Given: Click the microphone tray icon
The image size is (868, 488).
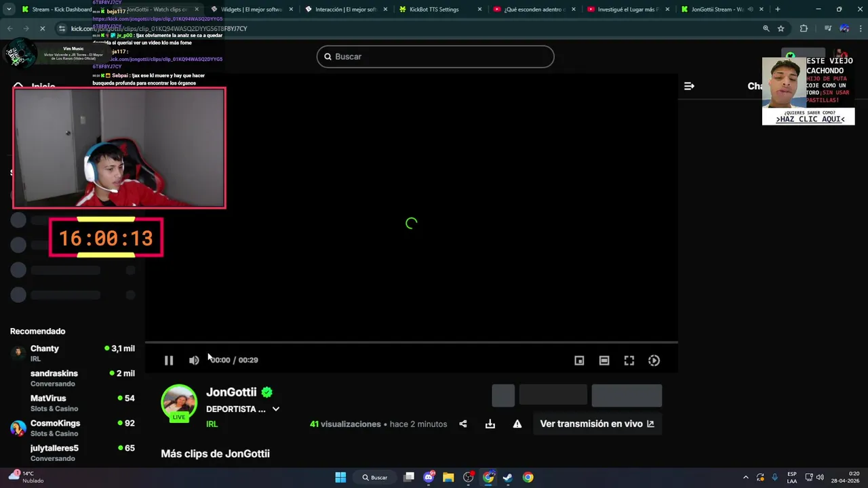Looking at the screenshot, I should [774, 477].
